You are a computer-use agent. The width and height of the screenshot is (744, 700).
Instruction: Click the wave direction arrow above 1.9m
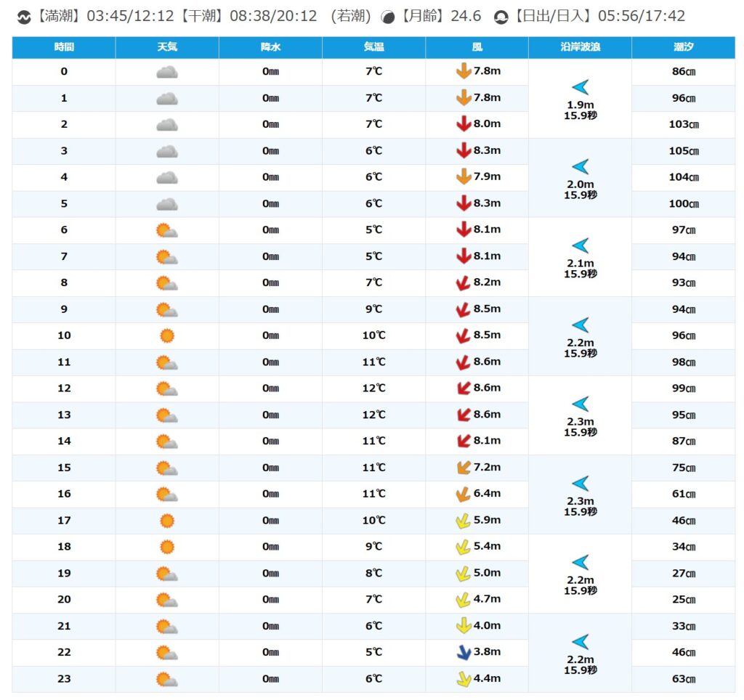[580, 88]
